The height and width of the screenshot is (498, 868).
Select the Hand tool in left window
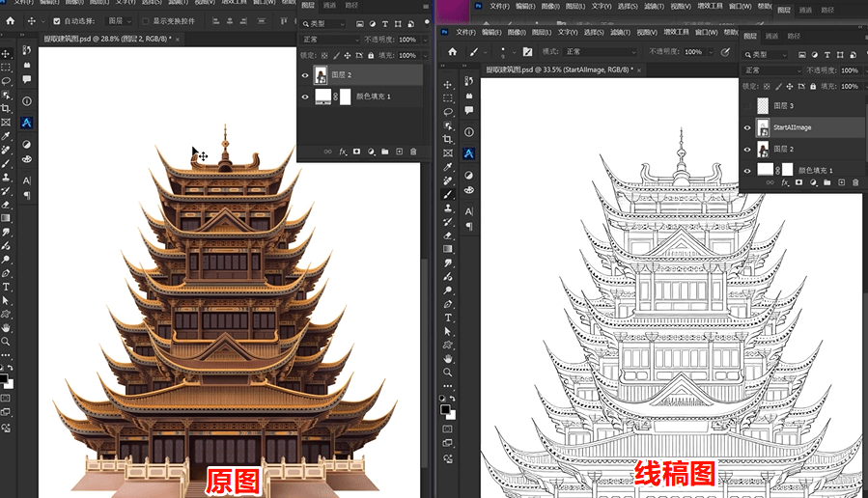pos(6,327)
